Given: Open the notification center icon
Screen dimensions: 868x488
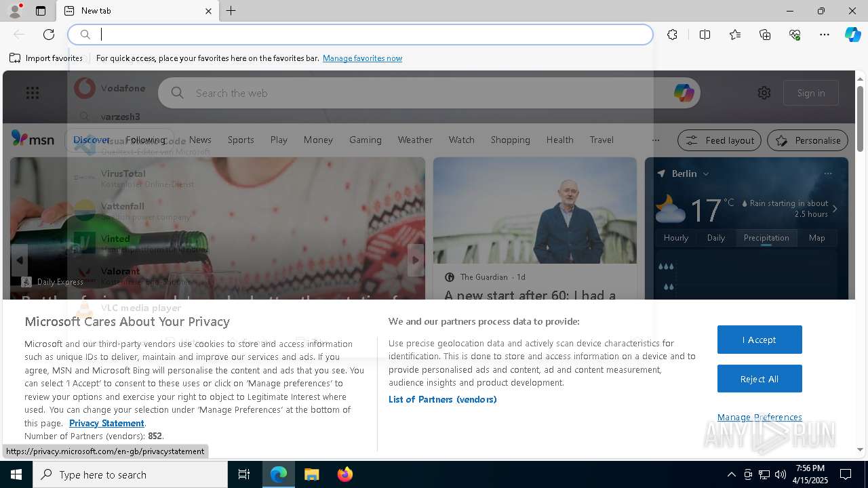Looking at the screenshot, I should (846, 474).
